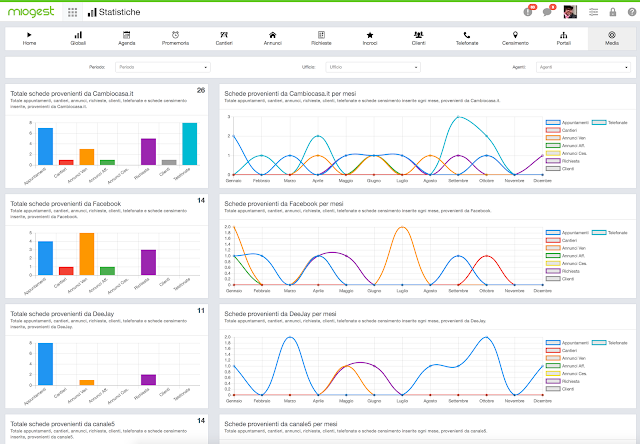Click the blue Appuntamenti bar in Cambiocasa.it totals
640x444 pixels.
pos(45,147)
